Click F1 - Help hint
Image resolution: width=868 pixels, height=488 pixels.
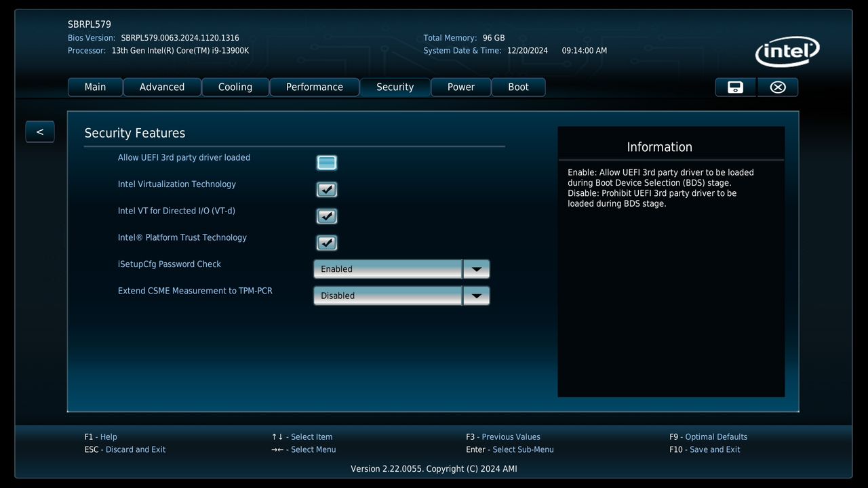(x=101, y=437)
